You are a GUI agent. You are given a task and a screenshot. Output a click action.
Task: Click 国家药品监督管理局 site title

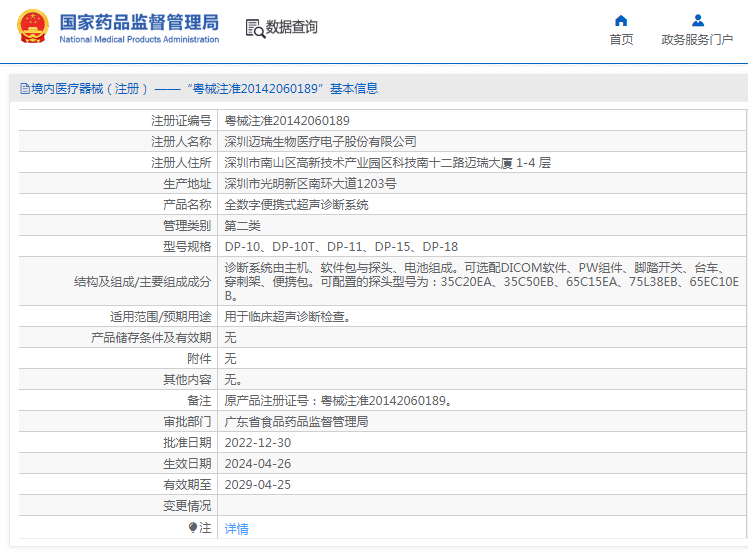tap(139, 22)
